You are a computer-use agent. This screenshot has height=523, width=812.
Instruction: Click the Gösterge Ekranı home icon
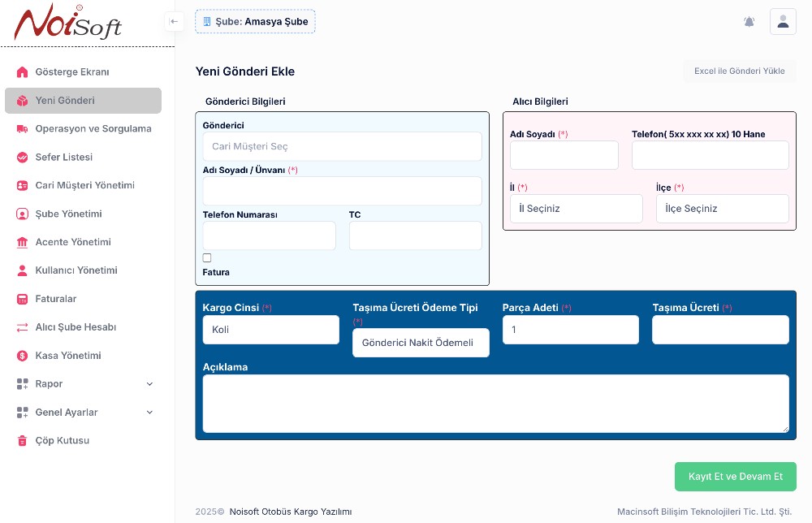[22, 72]
